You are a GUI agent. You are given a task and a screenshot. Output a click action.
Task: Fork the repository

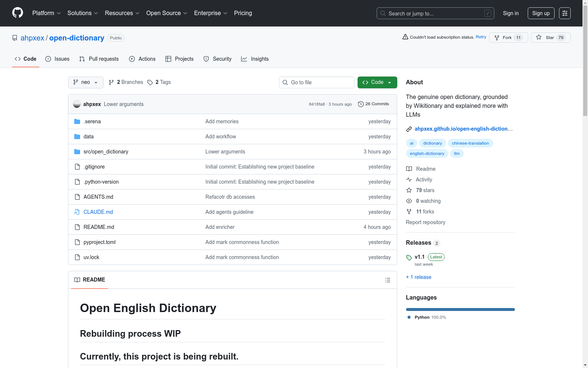pyautogui.click(x=509, y=38)
